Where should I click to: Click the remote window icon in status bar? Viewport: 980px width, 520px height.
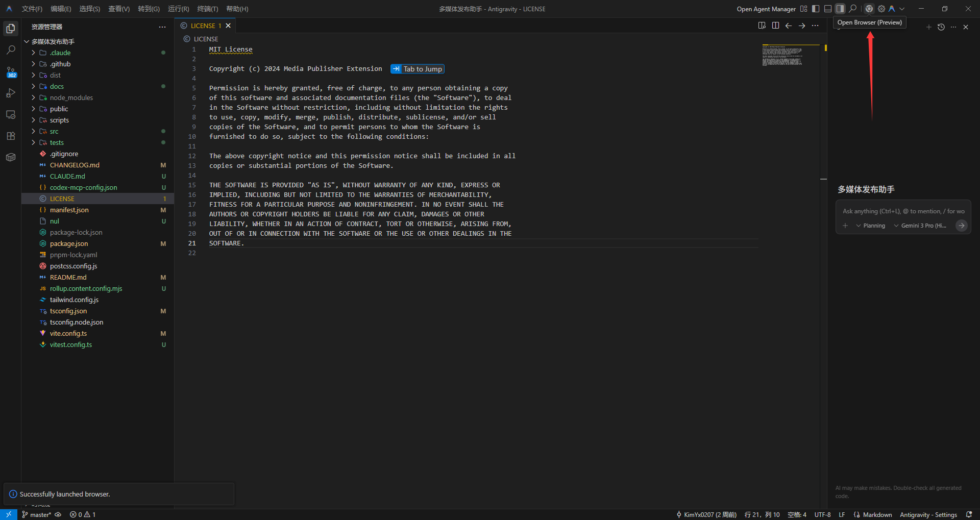(9, 514)
